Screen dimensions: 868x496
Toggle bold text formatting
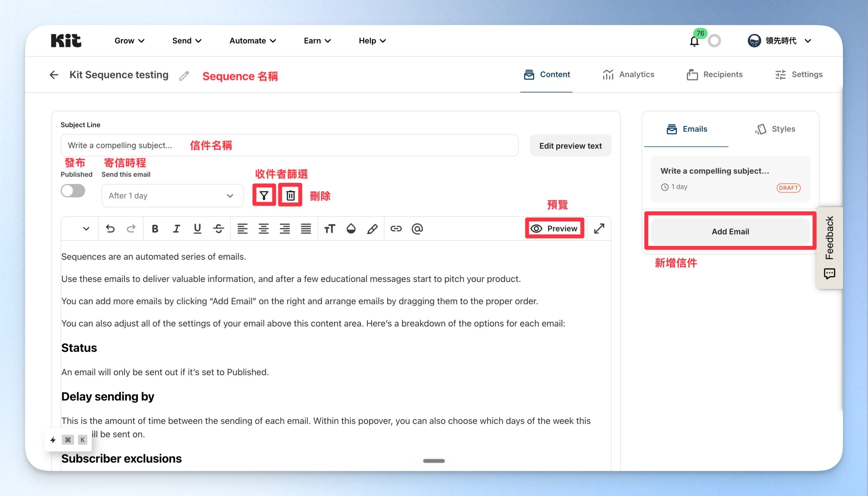click(x=155, y=229)
